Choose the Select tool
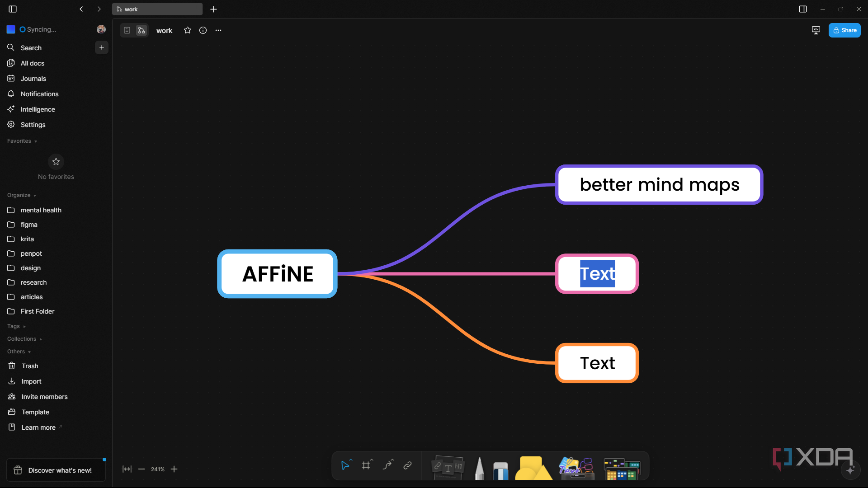868x488 pixels. 346,465
